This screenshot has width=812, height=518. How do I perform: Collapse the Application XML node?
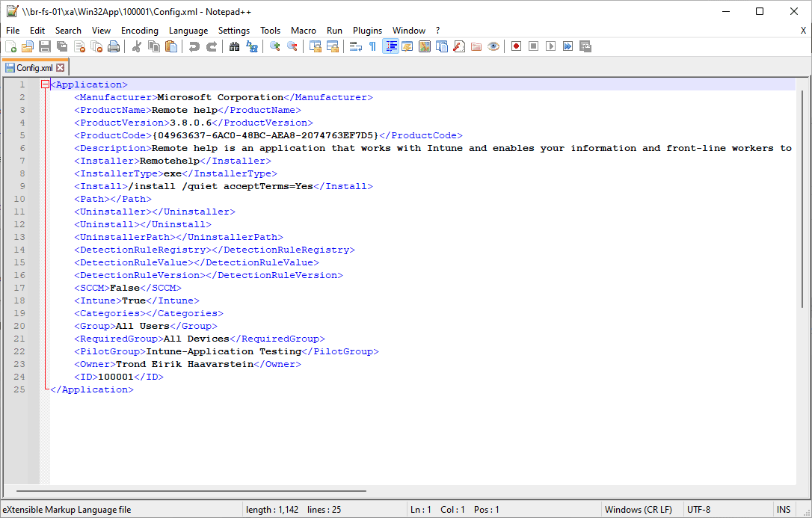pyautogui.click(x=45, y=84)
